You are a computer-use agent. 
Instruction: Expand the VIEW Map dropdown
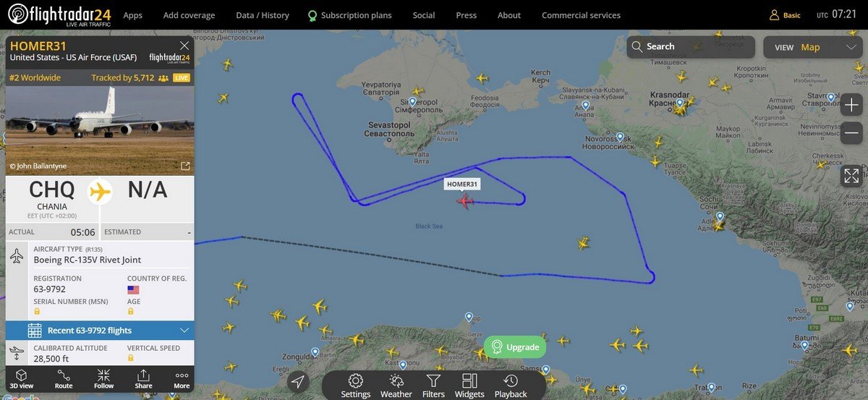[814, 47]
